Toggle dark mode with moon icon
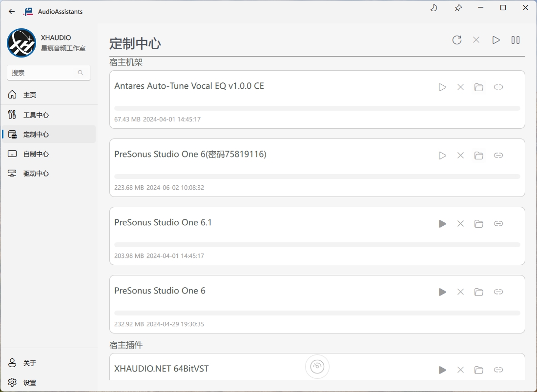The width and height of the screenshot is (537, 392). point(434,8)
